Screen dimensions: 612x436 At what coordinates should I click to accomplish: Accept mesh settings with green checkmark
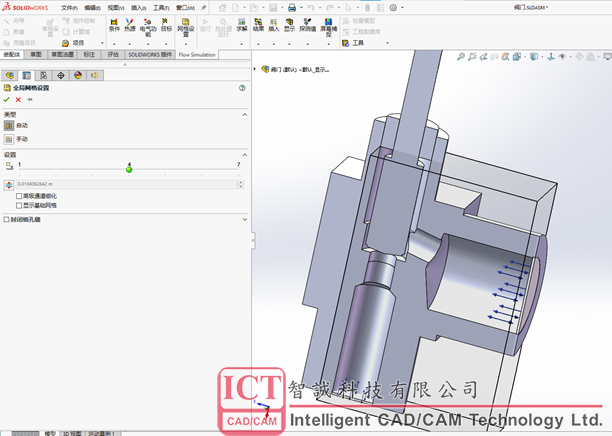point(6,100)
